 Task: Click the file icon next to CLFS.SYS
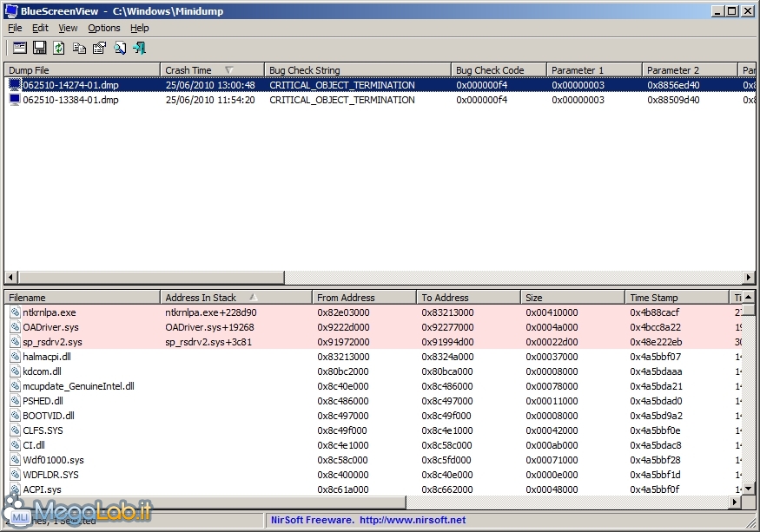coord(16,430)
